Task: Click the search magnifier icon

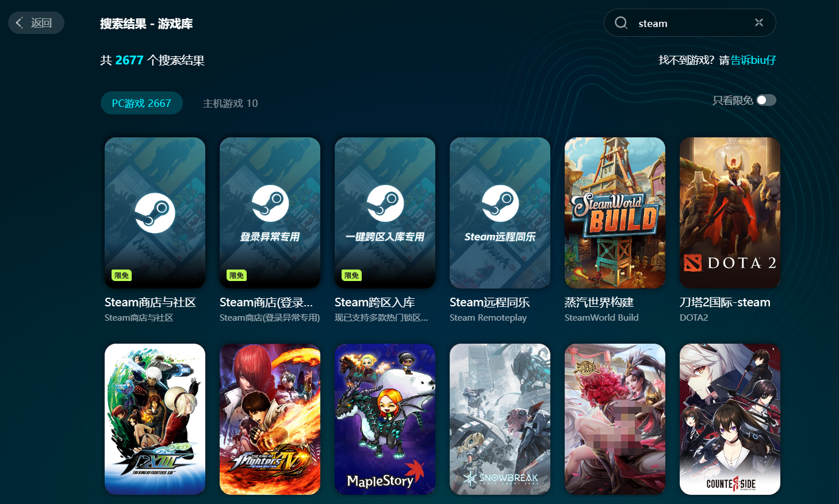Action: (x=621, y=23)
